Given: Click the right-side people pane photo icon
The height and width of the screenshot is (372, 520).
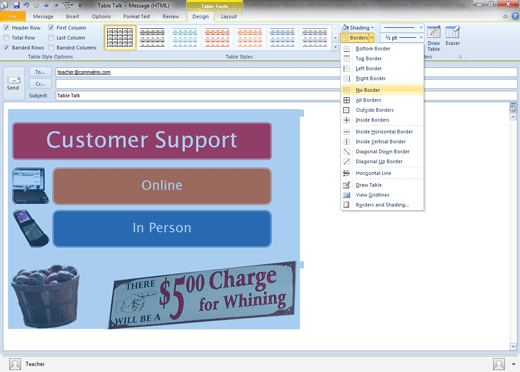Looking at the screenshot, I should pos(499,364).
